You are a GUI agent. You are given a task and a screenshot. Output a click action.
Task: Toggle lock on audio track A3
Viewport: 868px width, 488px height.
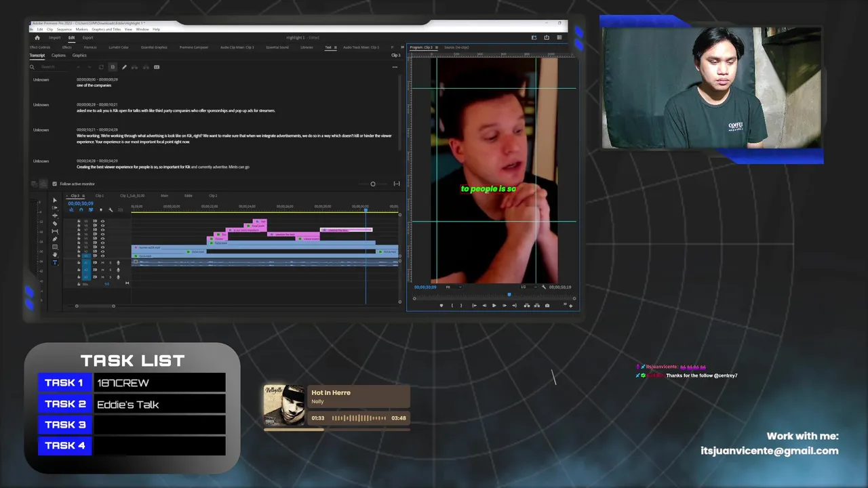79,277
